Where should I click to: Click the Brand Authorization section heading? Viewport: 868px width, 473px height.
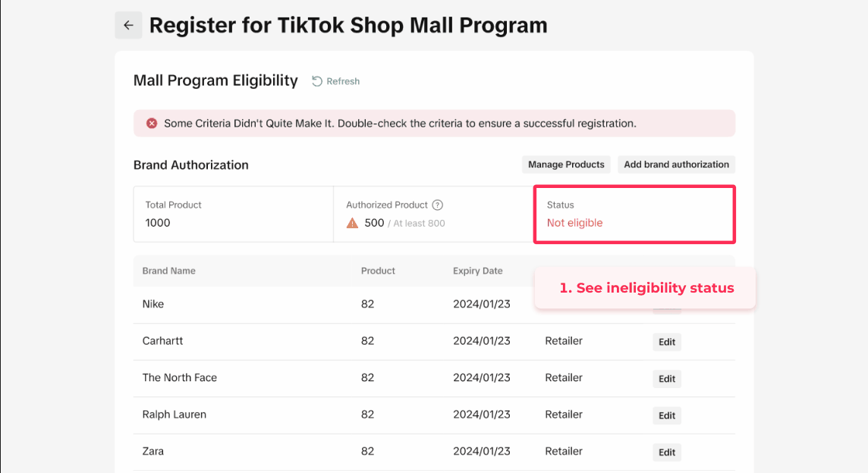pos(190,164)
